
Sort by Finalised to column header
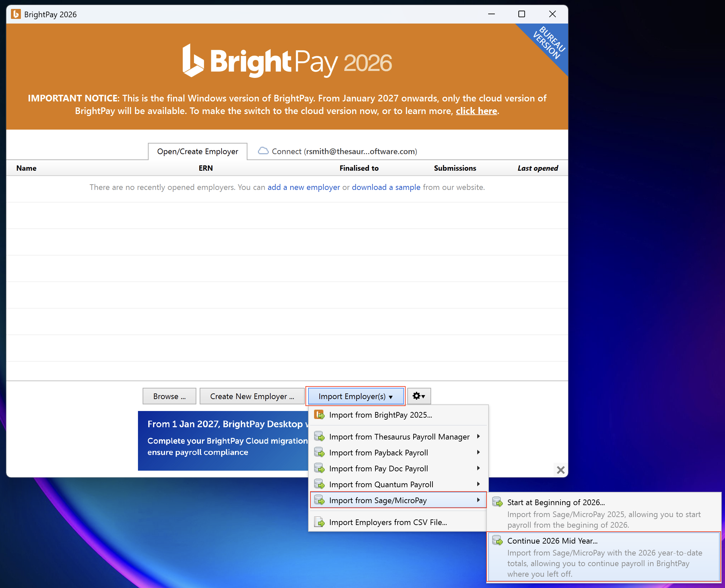[x=359, y=168]
